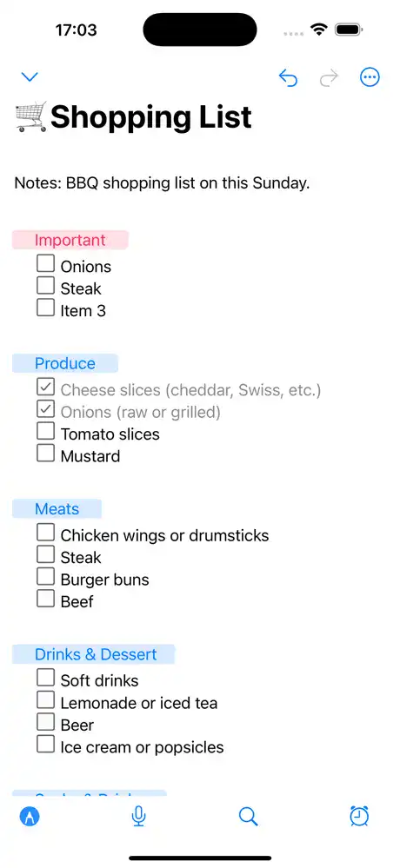Uncheck the Cheese slices checkbox
Screen dimensions: 400x868
[x=45, y=387]
